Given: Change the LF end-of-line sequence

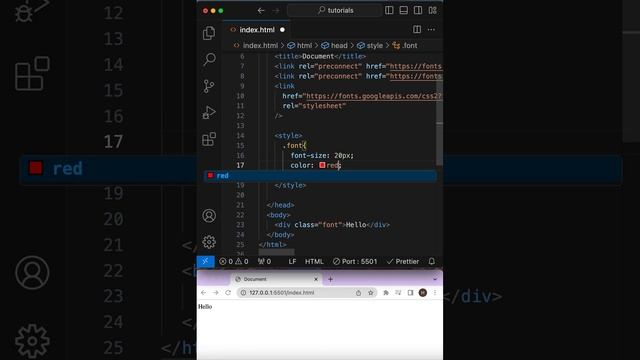Looking at the screenshot, I should 292,262.
